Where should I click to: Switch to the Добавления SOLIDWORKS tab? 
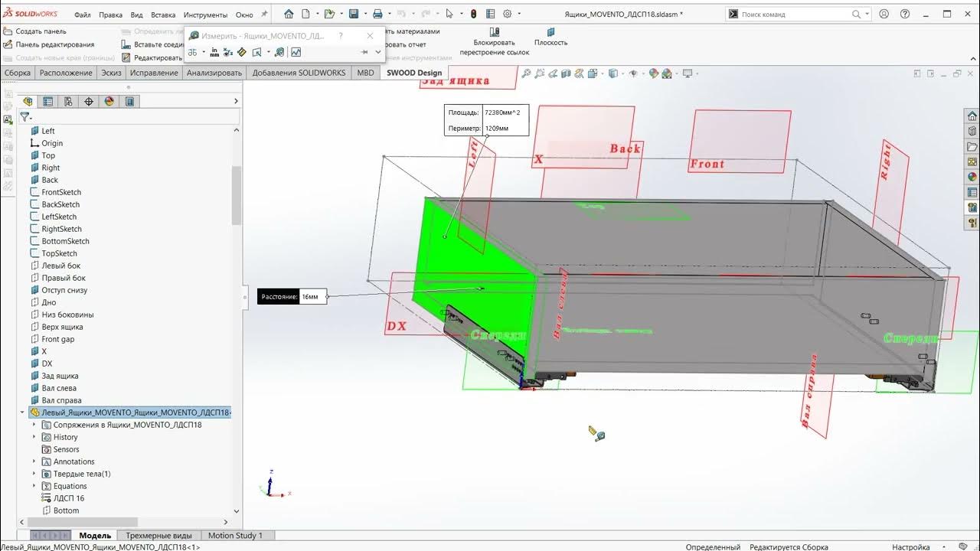coord(299,73)
